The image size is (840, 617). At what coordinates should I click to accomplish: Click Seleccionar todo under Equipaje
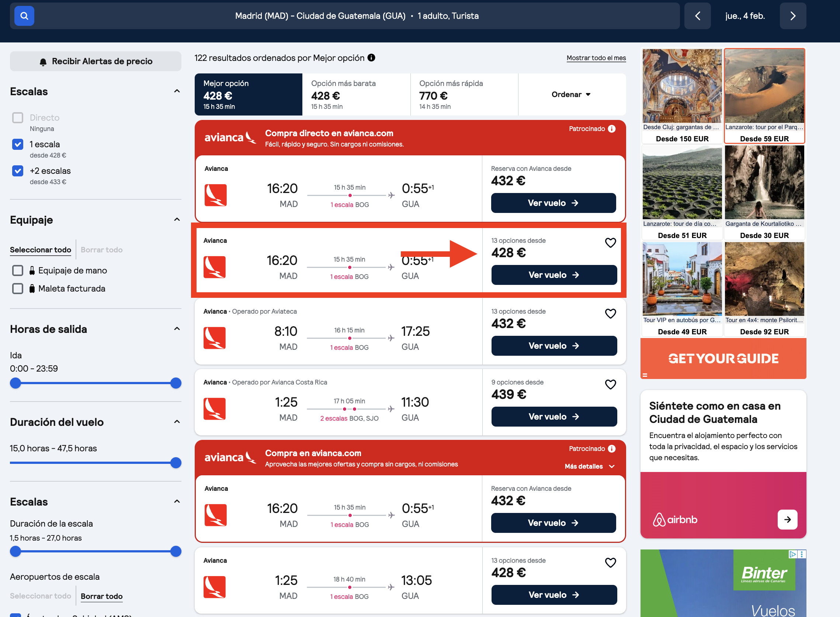(40, 250)
